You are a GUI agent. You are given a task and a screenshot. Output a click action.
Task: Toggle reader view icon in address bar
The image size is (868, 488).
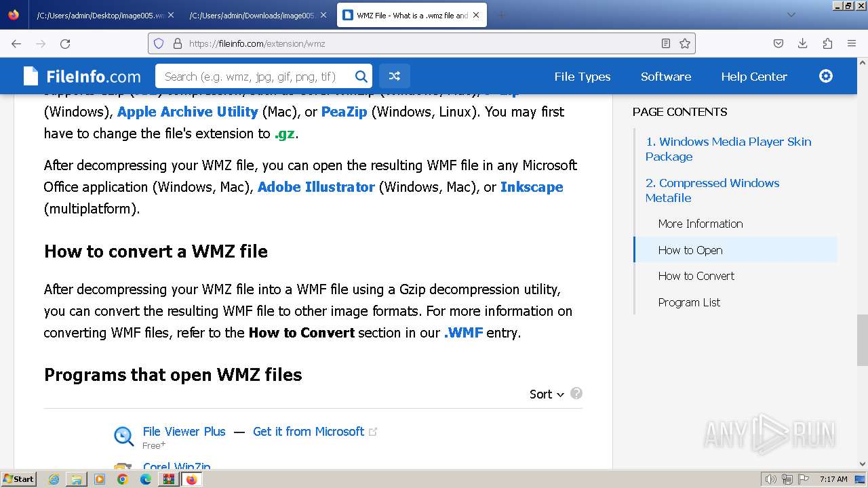666,43
